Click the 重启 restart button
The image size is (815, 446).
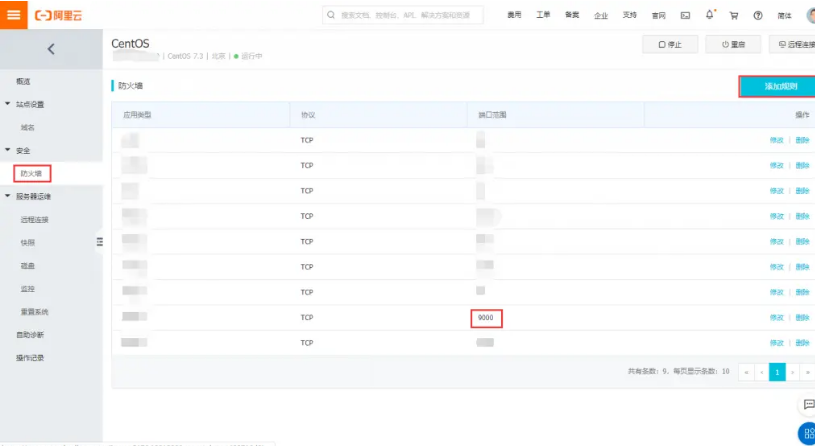(733, 45)
